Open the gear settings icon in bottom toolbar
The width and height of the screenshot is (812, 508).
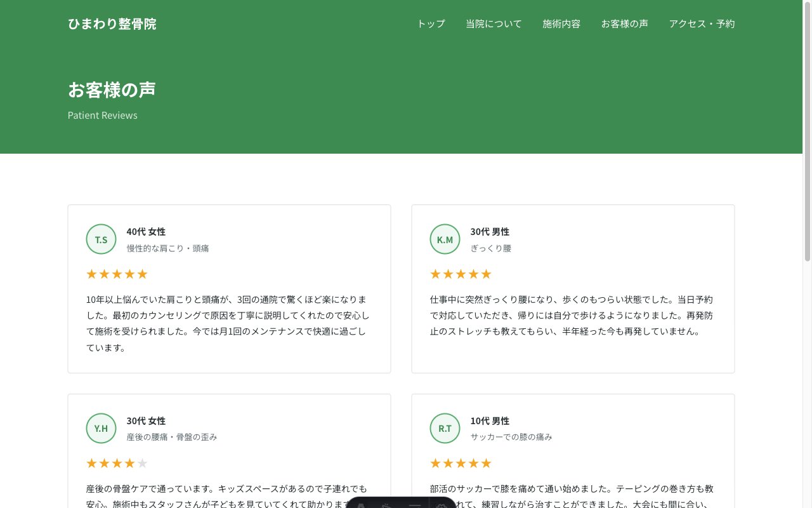tap(441, 506)
